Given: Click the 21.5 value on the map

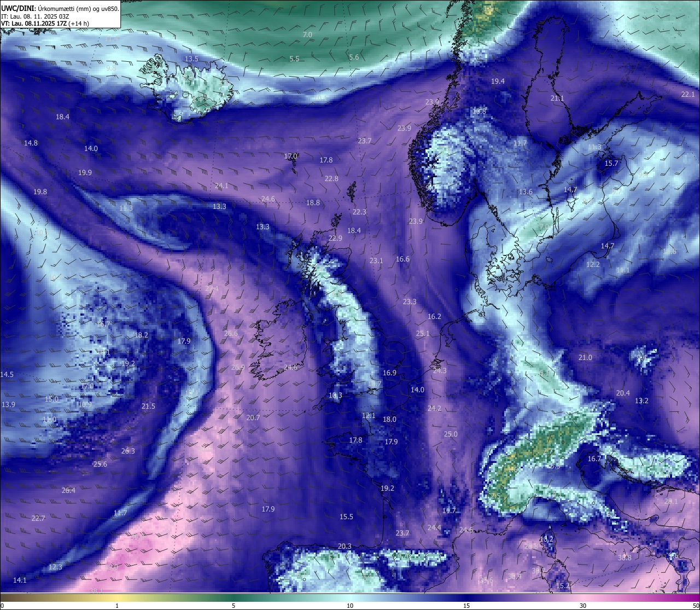Looking at the screenshot, I should click(148, 406).
